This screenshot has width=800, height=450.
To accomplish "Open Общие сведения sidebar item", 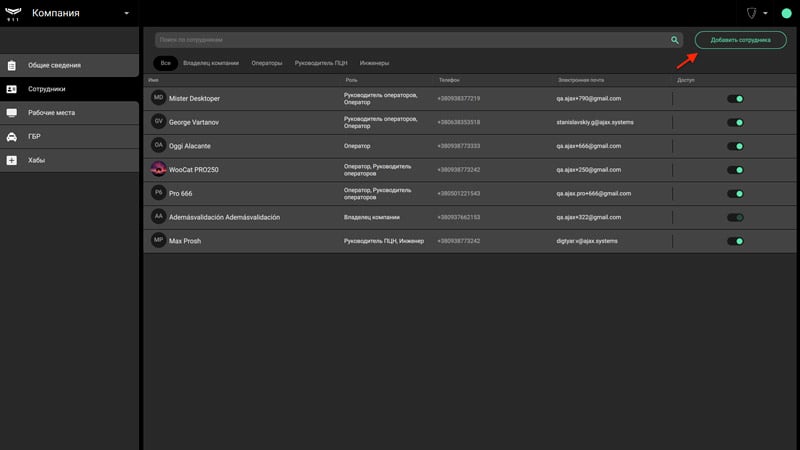I will click(x=69, y=65).
